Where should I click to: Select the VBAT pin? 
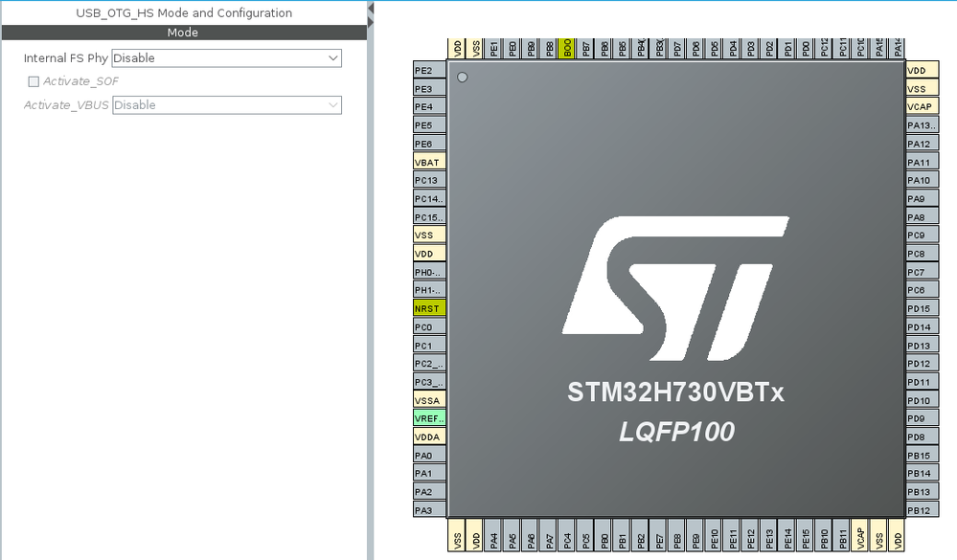pos(430,162)
